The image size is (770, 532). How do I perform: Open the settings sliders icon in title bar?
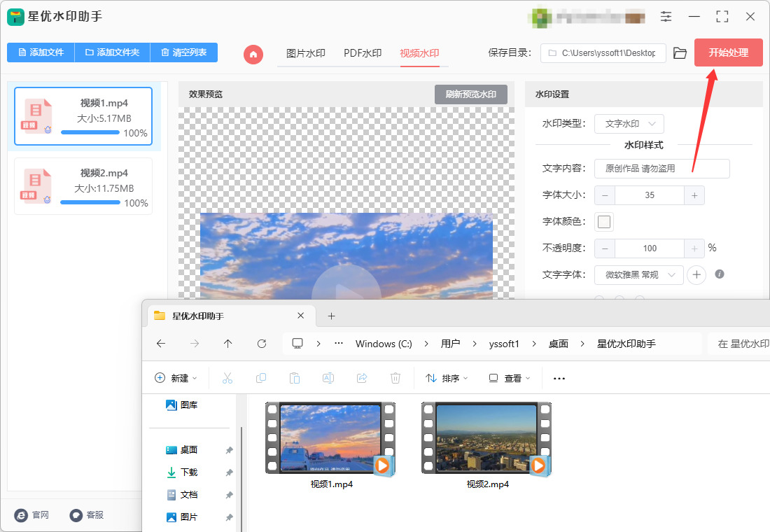[666, 17]
